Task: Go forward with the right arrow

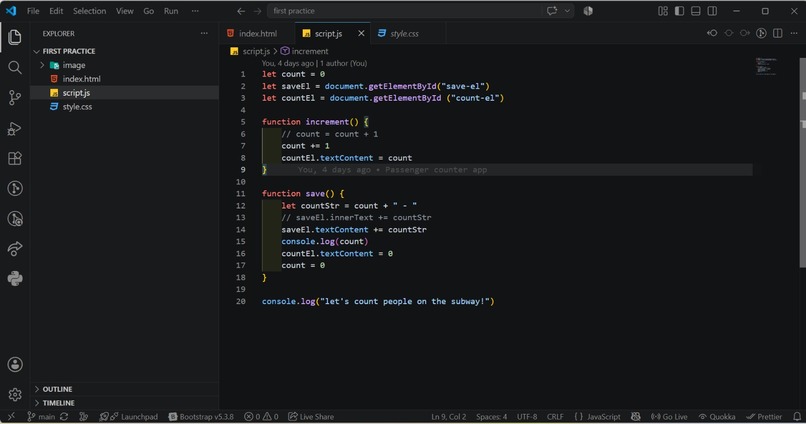Action: tap(258, 11)
